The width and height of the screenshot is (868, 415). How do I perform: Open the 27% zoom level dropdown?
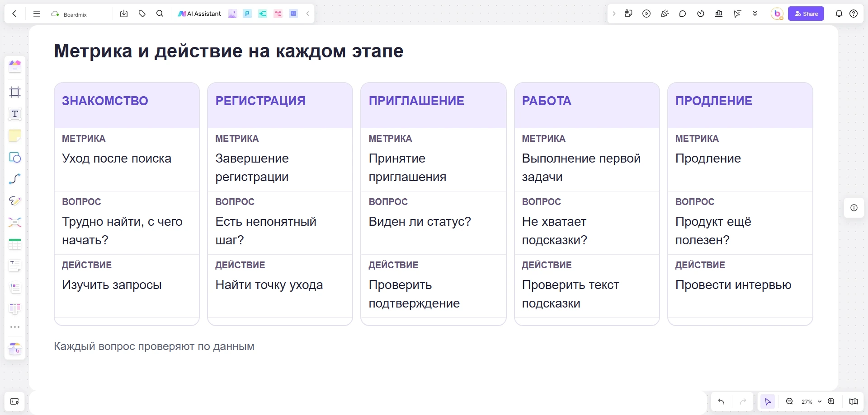(x=811, y=401)
